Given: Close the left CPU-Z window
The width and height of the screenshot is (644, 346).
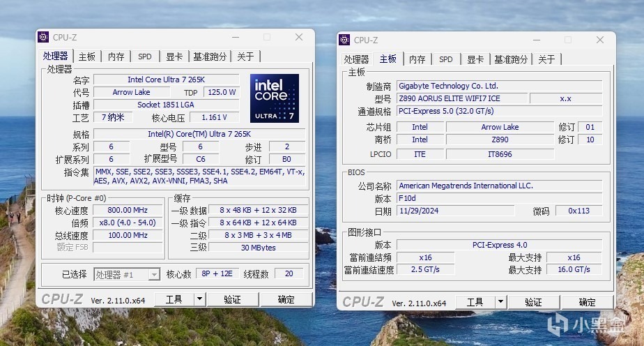Looking at the screenshot, I should 299,37.
